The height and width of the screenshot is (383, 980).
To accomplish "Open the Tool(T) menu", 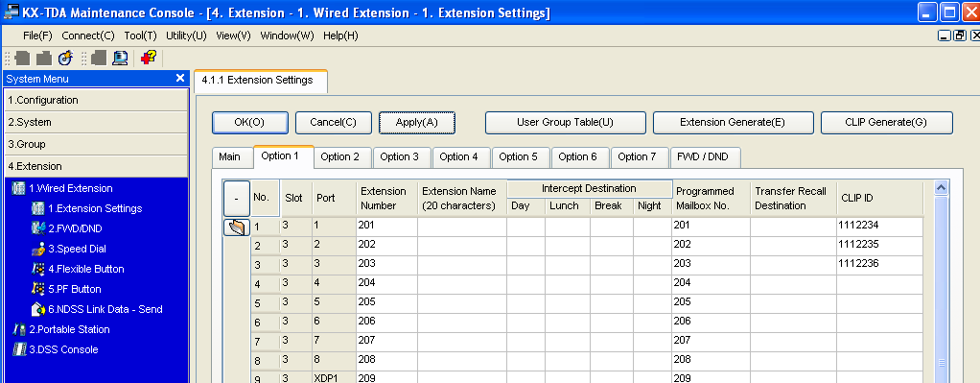I will coord(140,36).
